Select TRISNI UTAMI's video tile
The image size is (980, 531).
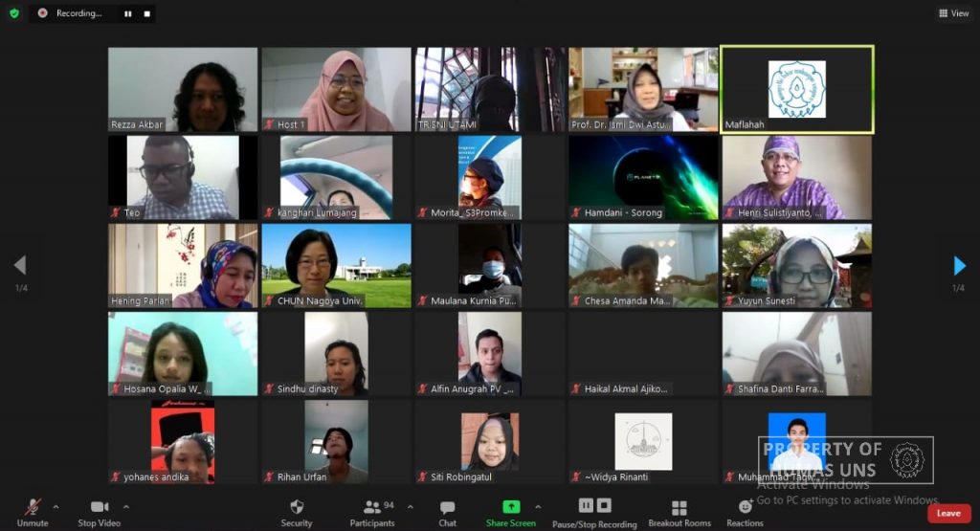click(x=490, y=89)
